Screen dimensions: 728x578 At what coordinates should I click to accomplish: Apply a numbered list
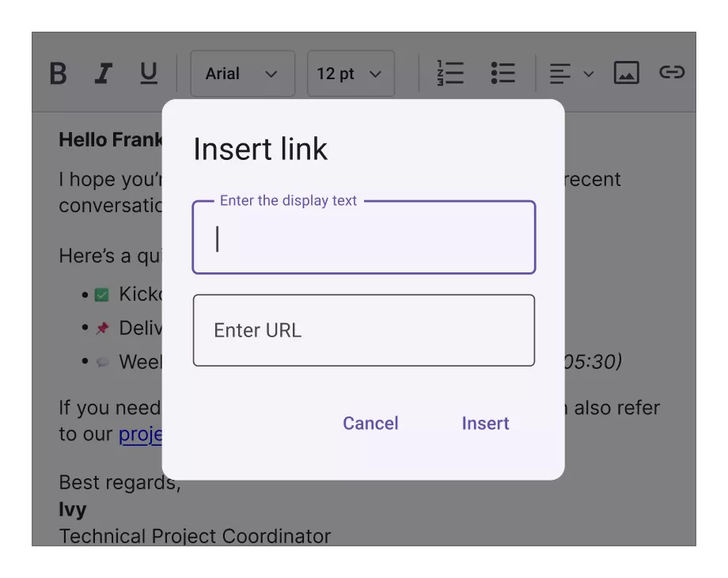coord(449,73)
